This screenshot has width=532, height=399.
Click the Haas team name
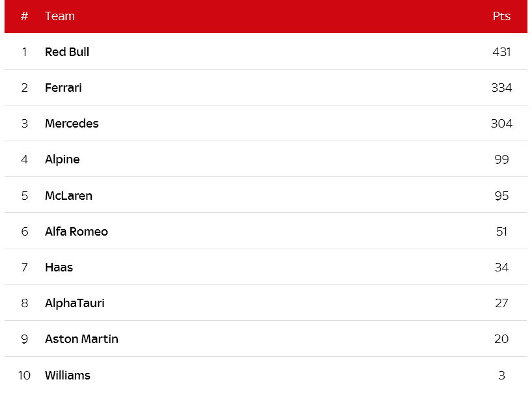59,268
